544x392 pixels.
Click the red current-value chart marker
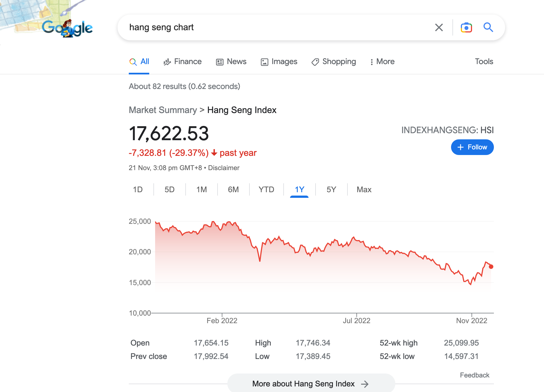pos(491,267)
